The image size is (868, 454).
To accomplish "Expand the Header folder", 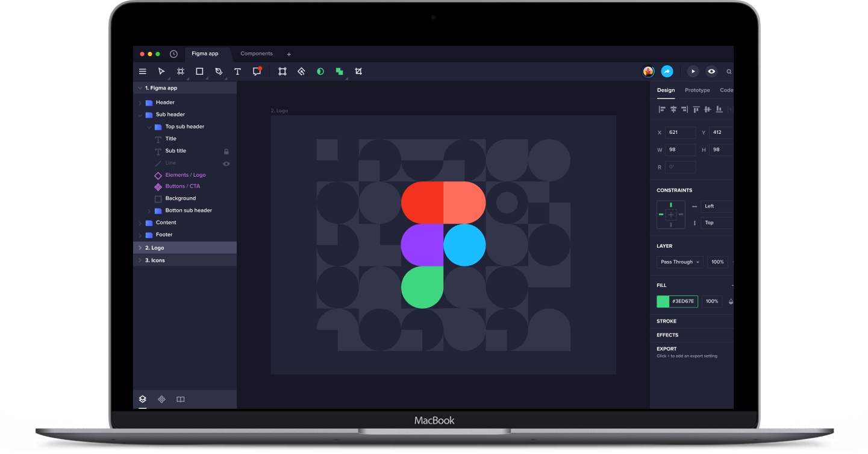I will click(x=140, y=103).
